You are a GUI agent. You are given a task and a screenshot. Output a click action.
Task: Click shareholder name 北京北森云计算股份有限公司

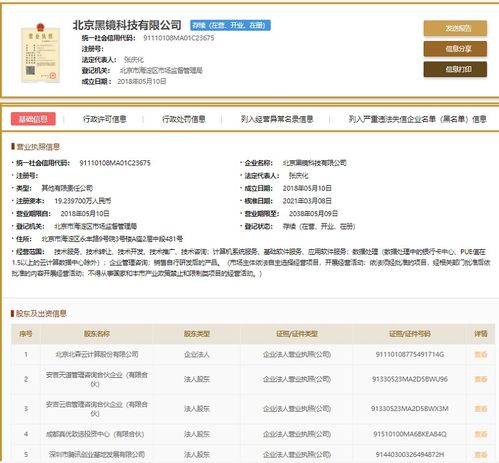click(97, 354)
